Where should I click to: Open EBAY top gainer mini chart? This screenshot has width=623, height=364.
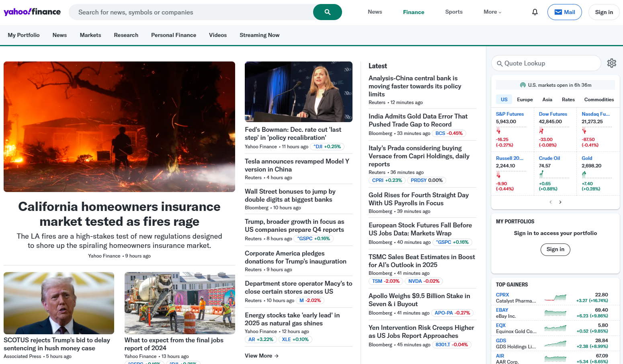click(x=555, y=313)
